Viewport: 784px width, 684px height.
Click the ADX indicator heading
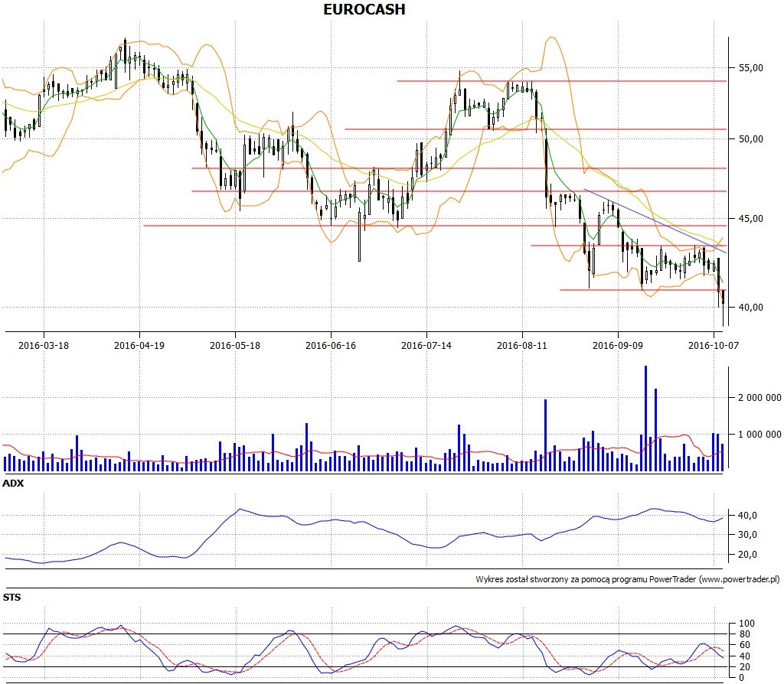[x=13, y=483]
